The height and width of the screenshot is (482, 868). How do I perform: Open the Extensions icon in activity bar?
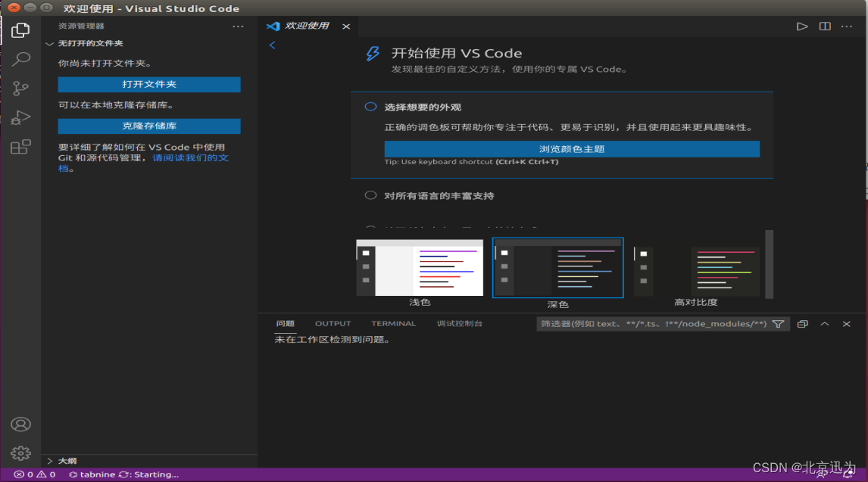point(20,147)
